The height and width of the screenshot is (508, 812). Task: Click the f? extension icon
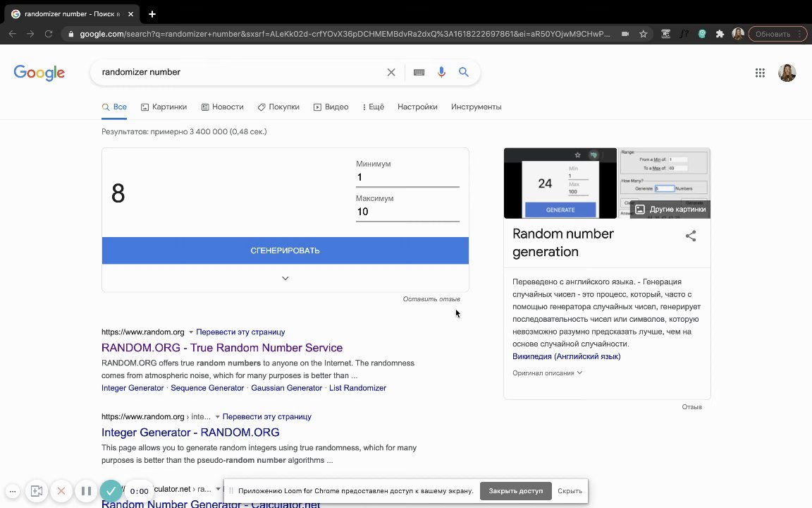[684, 34]
